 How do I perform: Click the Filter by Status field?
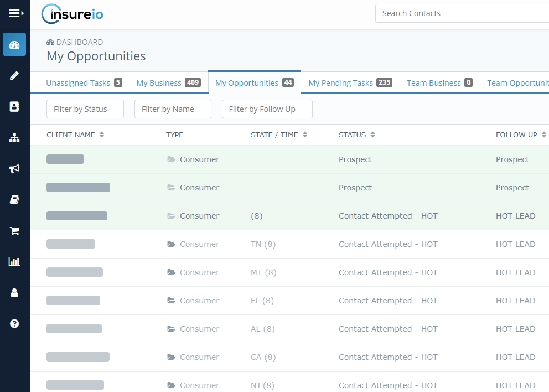pos(85,109)
